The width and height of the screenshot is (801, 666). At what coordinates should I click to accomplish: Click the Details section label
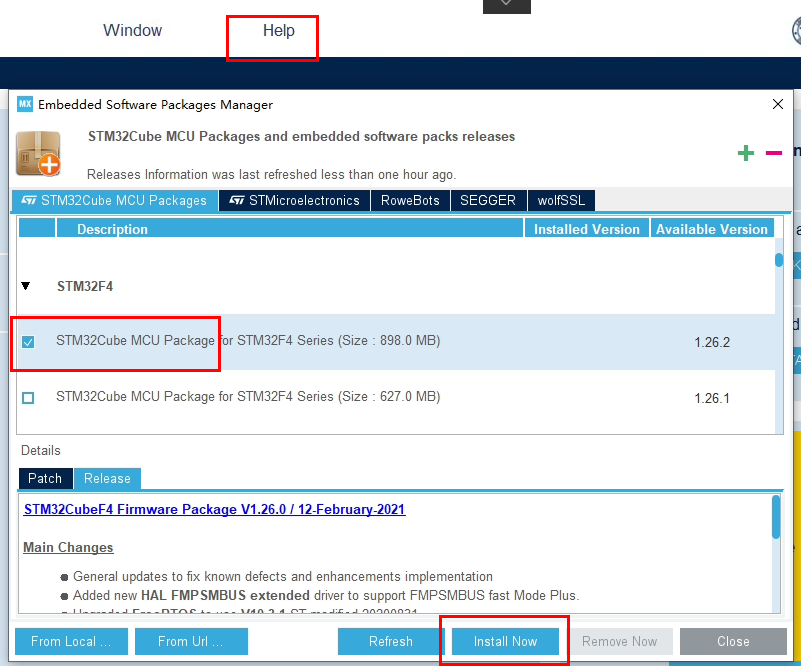pos(41,450)
